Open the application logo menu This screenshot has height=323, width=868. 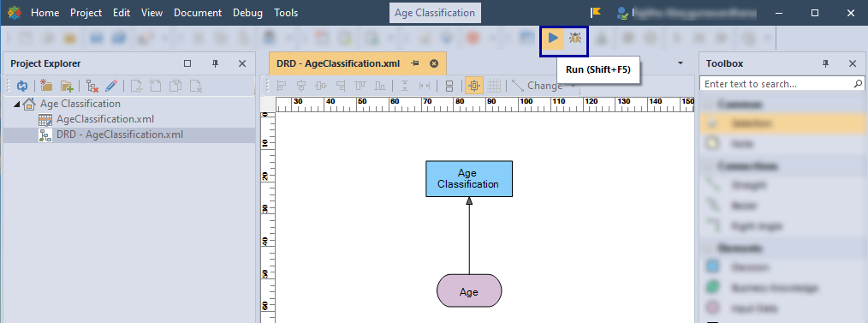[x=14, y=12]
